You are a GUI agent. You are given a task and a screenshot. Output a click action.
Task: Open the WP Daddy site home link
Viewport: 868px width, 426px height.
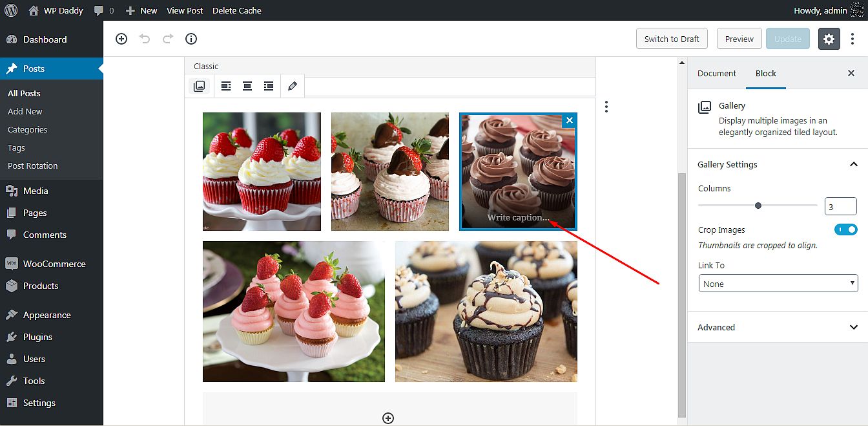[x=56, y=10]
